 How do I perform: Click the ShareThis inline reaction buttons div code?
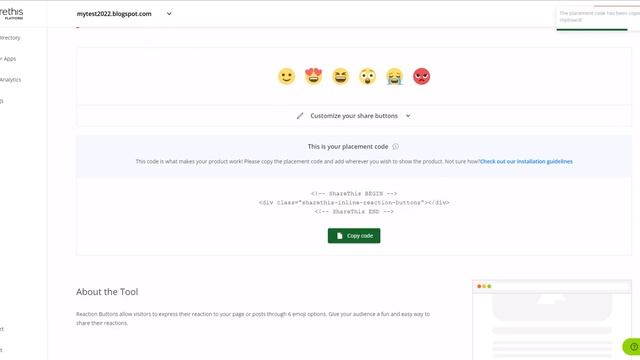354,202
